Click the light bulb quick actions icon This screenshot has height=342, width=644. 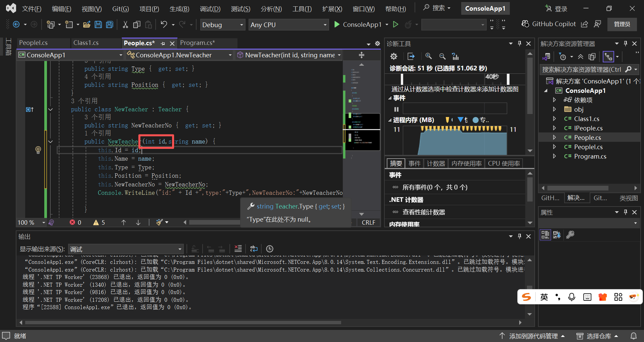(x=38, y=150)
